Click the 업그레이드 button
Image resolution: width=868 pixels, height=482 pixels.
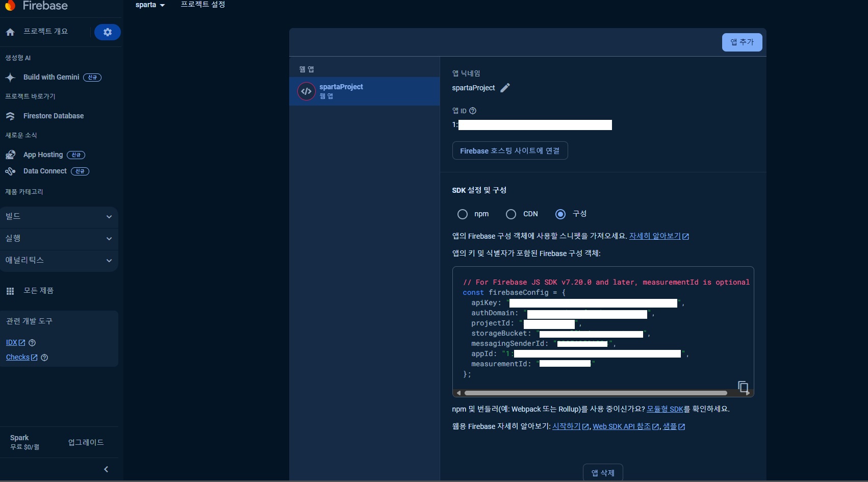tap(86, 442)
